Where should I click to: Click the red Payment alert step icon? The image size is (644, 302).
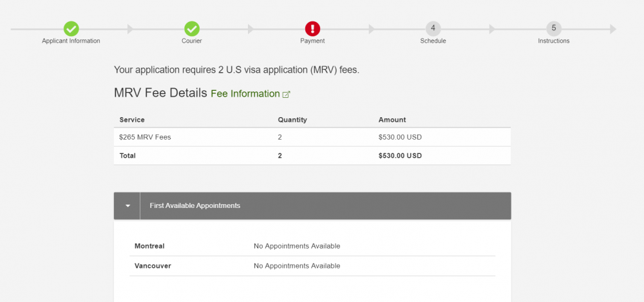pos(312,29)
